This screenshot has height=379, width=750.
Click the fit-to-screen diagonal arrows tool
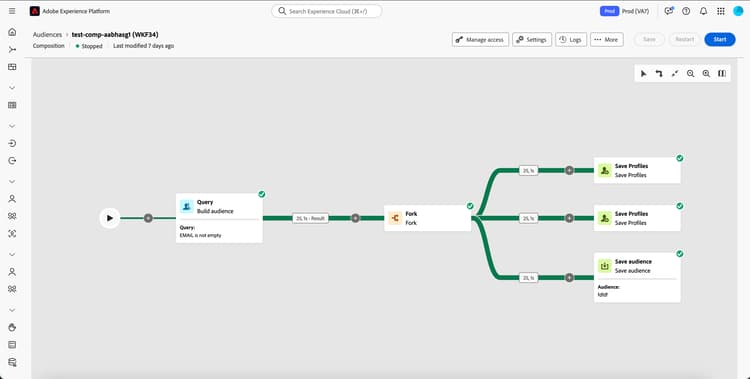(x=675, y=73)
